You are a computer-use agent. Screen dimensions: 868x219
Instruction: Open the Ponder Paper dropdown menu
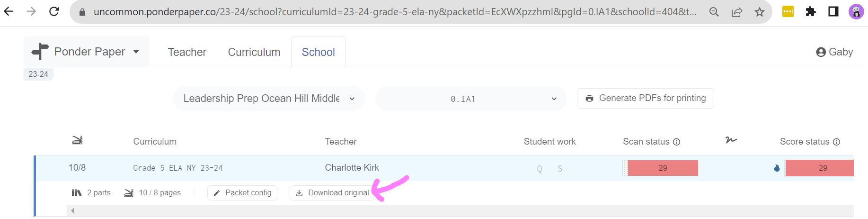pos(87,52)
